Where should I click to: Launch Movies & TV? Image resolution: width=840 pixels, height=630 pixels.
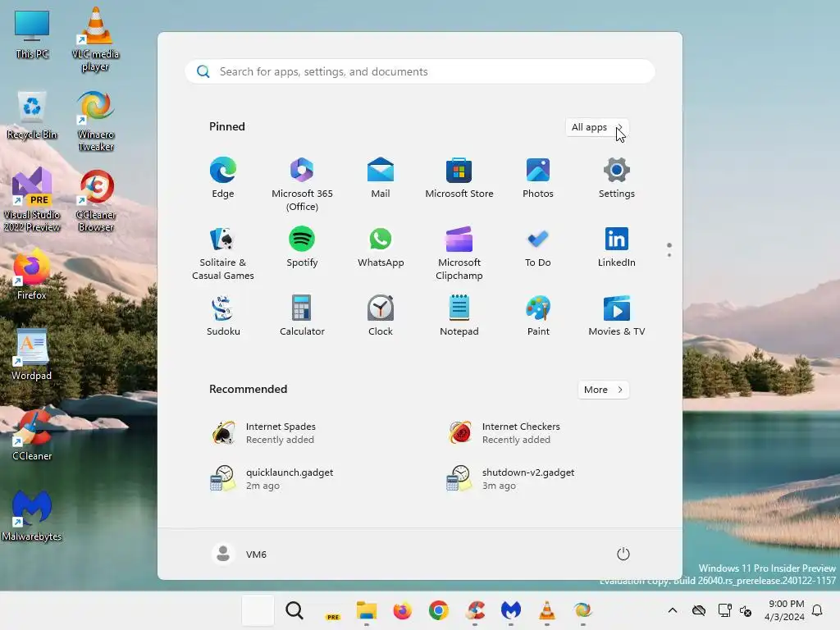point(617,316)
